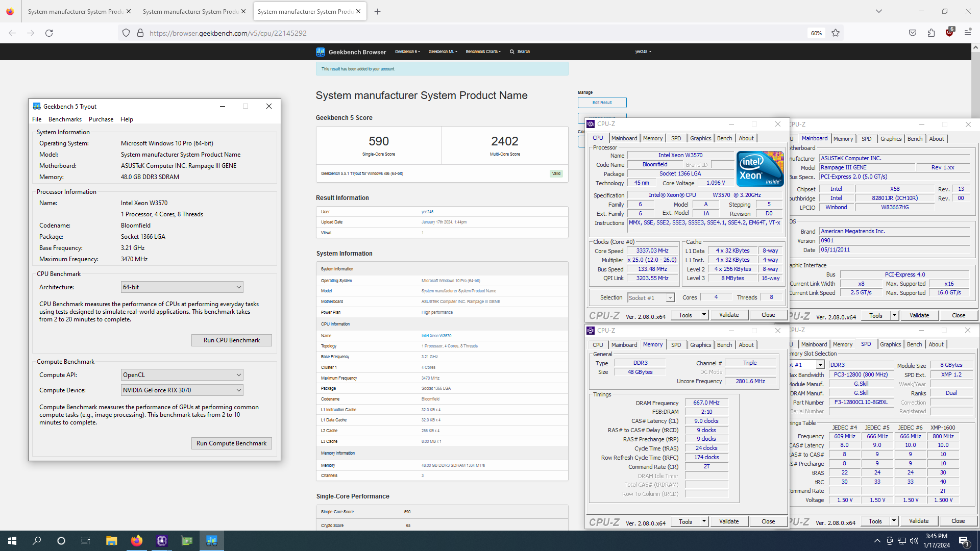
Task: Open the notification center icon
Action: [x=965, y=541]
